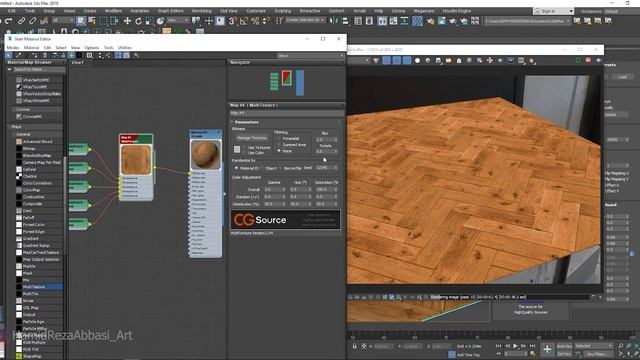Click the Select Object tool in main toolbar
640x360 pixels.
point(81,21)
